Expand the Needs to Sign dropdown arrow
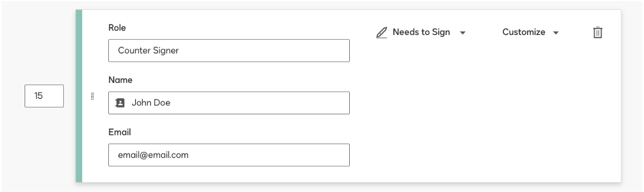 click(x=462, y=33)
